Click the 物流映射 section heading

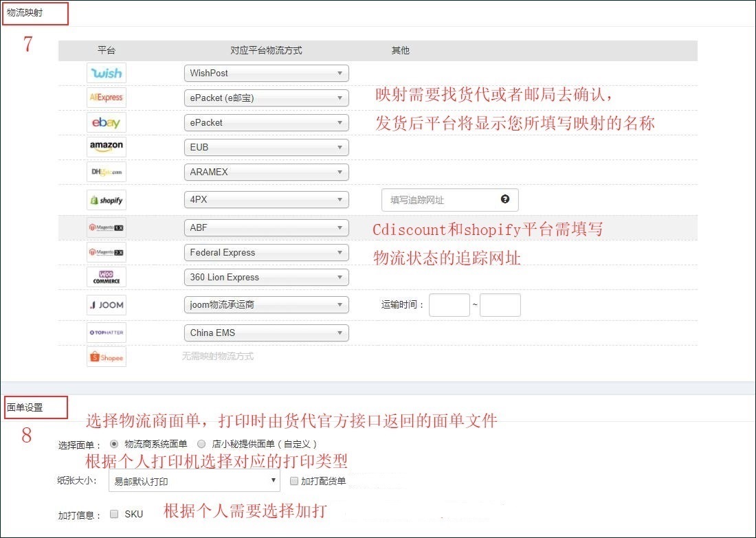pos(25,13)
